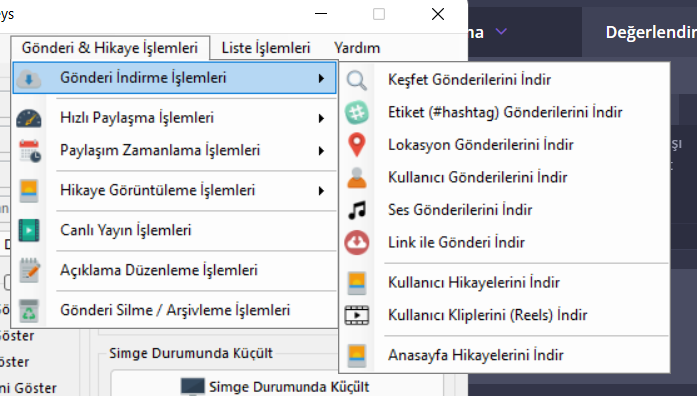The width and height of the screenshot is (697, 396).
Task: Choose Gönderi Silme / Arşivleme İşlemleri
Action: 175,310
